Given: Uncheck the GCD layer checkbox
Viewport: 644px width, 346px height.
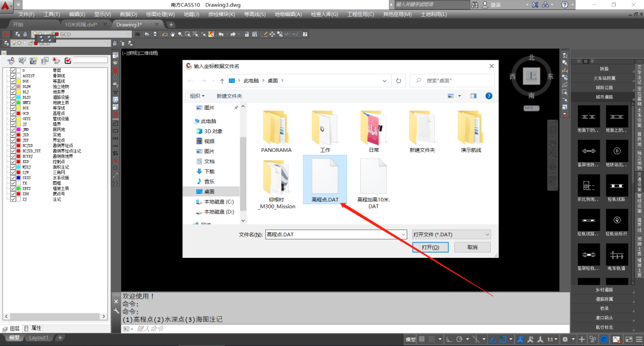Looking at the screenshot, I should [13, 114].
